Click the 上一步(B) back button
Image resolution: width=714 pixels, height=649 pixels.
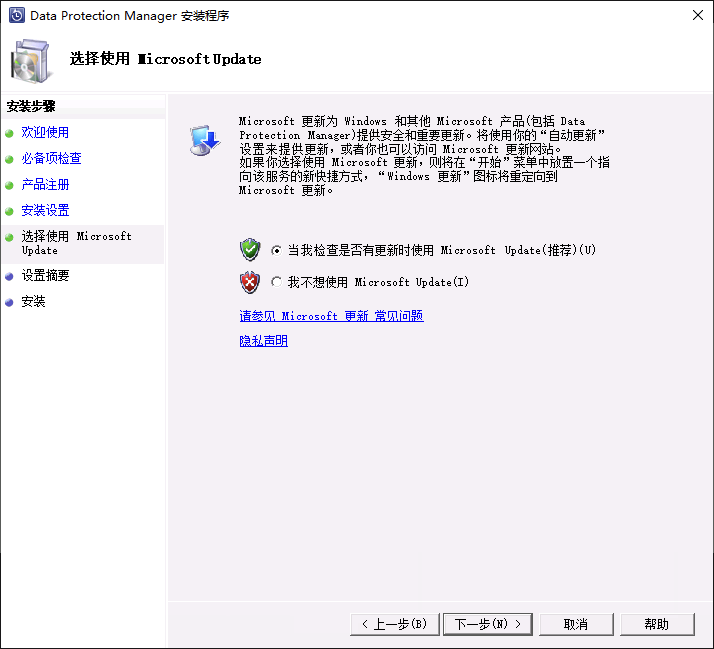(395, 624)
